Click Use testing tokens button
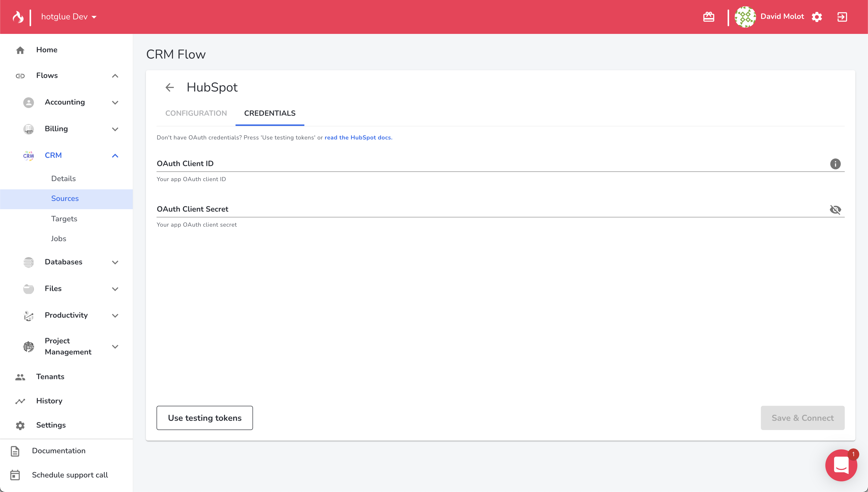This screenshot has width=868, height=492. tap(205, 418)
